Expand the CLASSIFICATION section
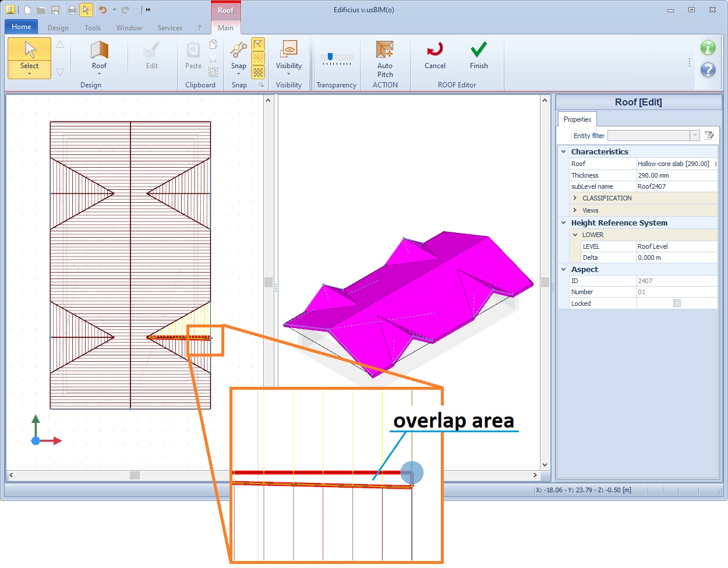Image resolution: width=728 pixels, height=568 pixels. click(x=575, y=198)
